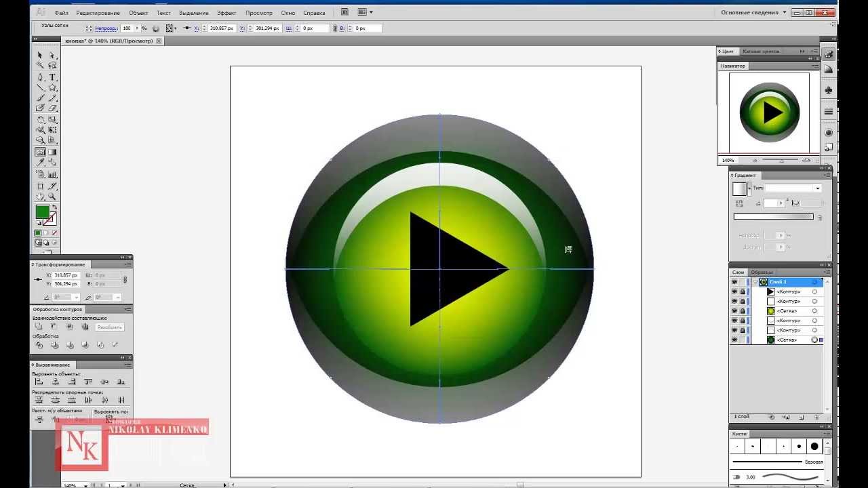Select the Lasso tool
This screenshot has width=868, height=488.
click(52, 65)
